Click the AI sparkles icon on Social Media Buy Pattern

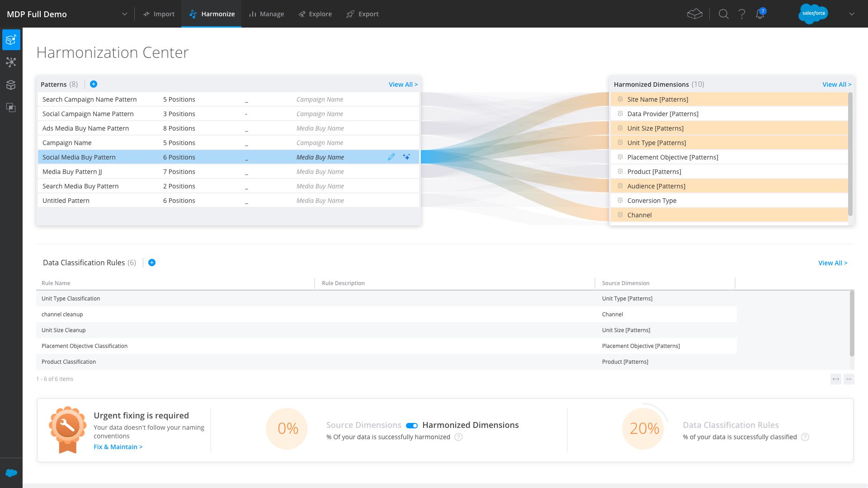[x=406, y=157]
